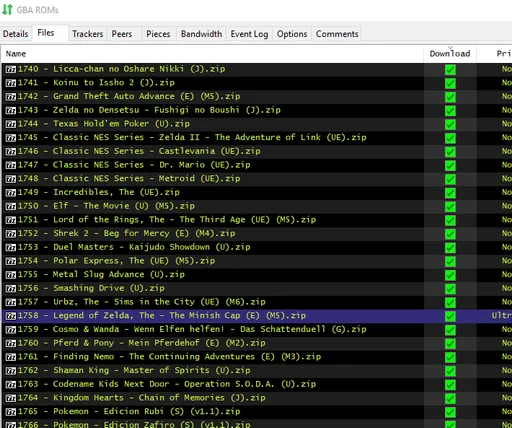Click file icon next to Classic NES Series Metroid
Screen dimensions: 512x428
click(11, 179)
